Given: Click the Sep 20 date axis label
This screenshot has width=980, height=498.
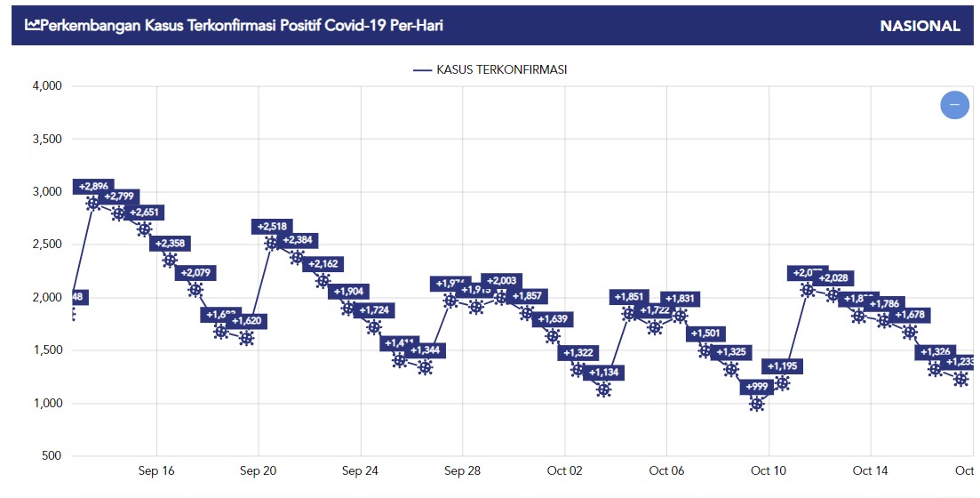Looking at the screenshot, I should click(x=259, y=471).
